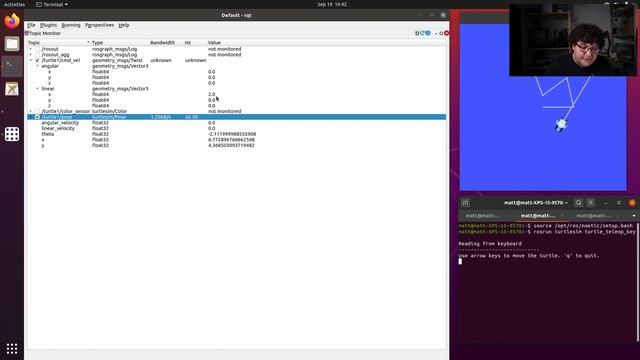Click the reload icon in Topic Monitor header
This screenshot has width=640, height=360.
[422, 33]
